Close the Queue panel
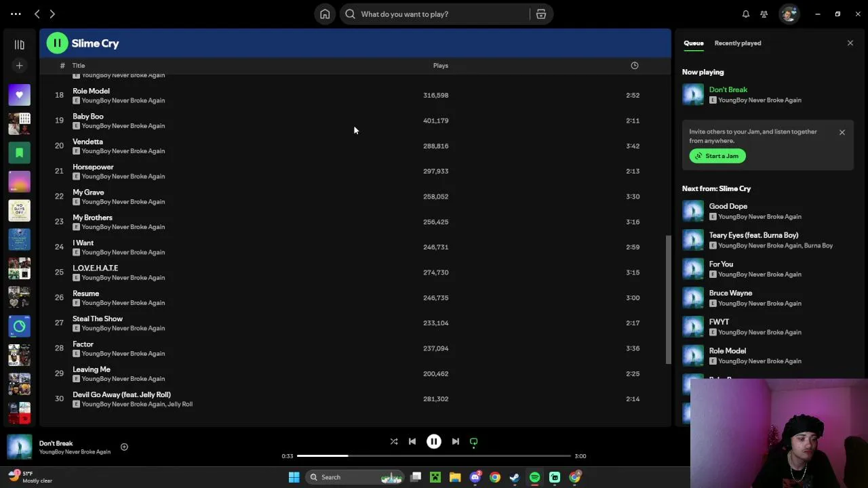The height and width of the screenshot is (488, 868). pyautogui.click(x=850, y=43)
